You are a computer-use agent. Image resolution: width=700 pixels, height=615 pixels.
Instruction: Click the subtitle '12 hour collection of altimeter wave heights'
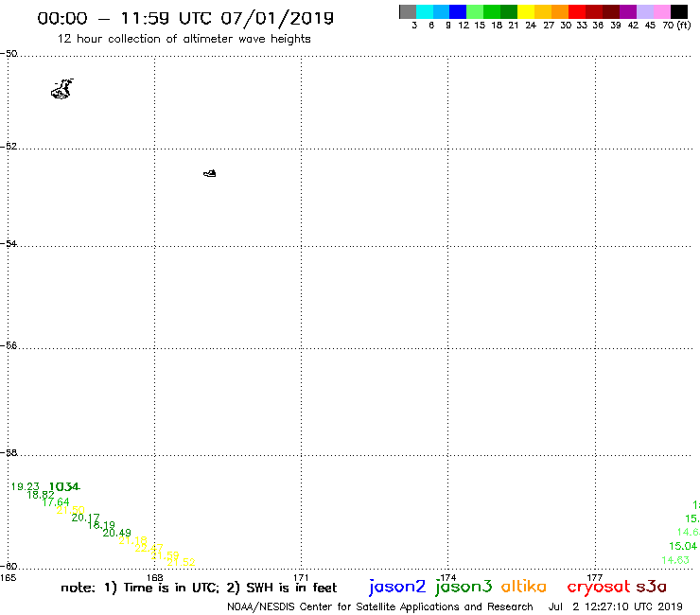(184, 39)
